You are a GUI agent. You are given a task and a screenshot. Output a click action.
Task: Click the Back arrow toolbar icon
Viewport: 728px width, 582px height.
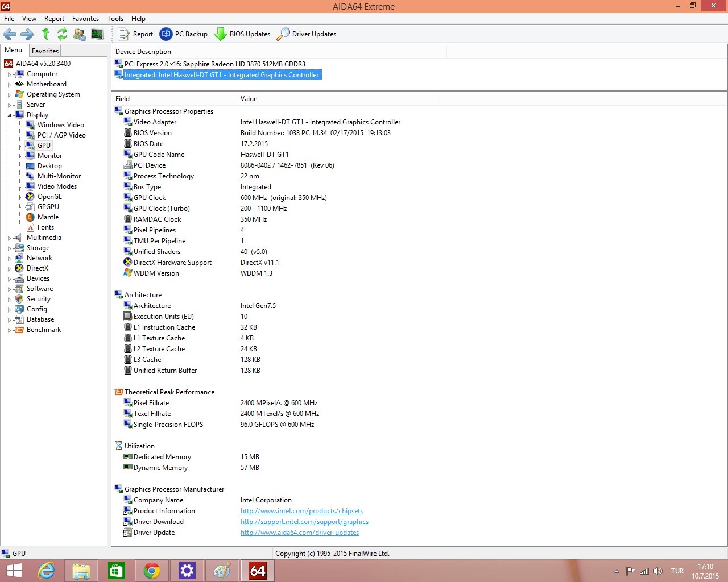coord(10,34)
